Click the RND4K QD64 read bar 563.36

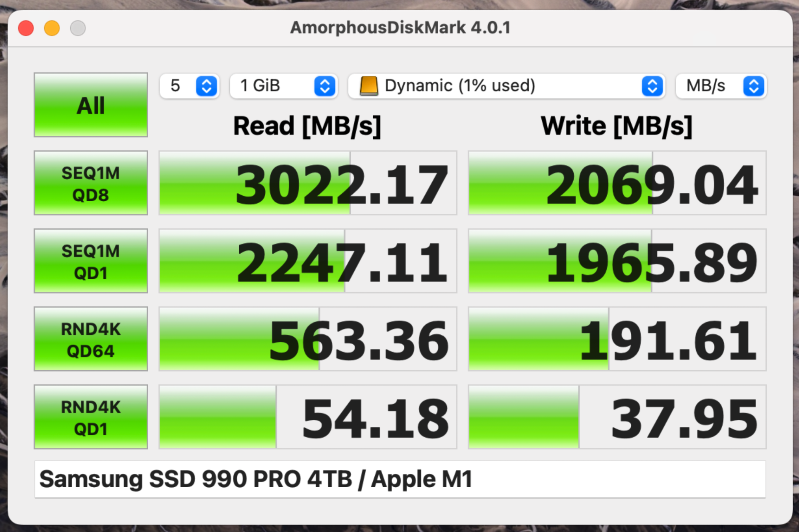[308, 339]
